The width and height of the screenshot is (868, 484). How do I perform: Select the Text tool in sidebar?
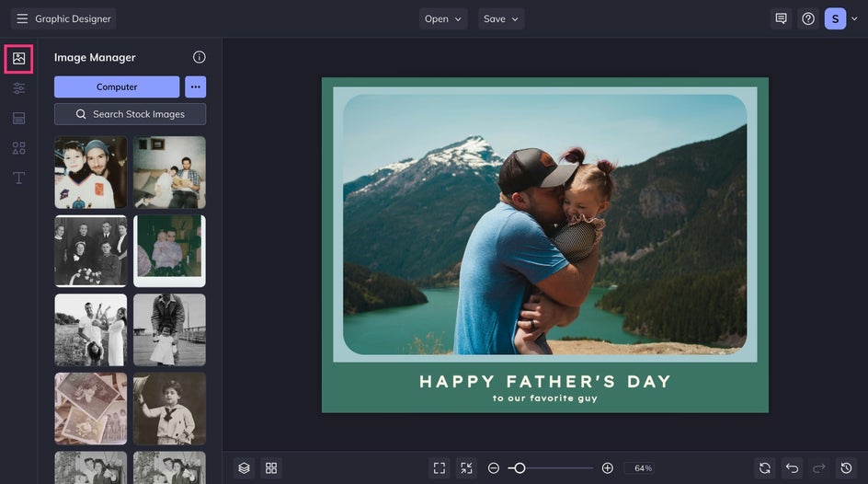point(18,178)
